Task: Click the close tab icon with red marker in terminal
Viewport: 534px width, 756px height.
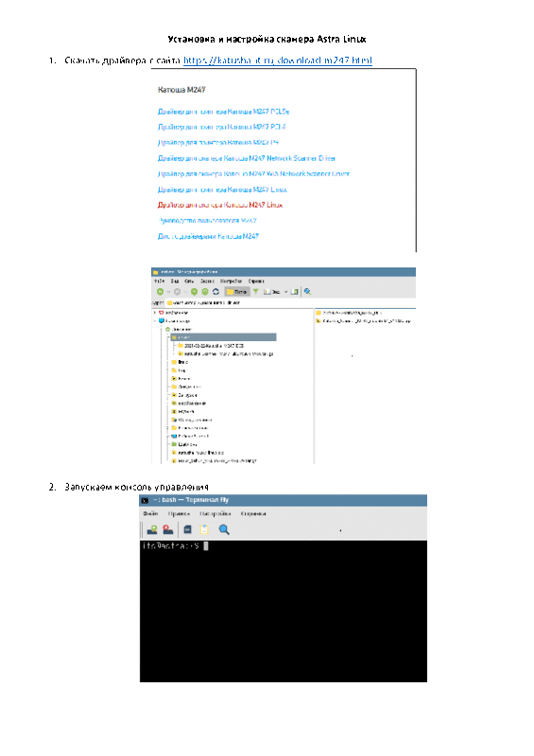Action: point(168,529)
